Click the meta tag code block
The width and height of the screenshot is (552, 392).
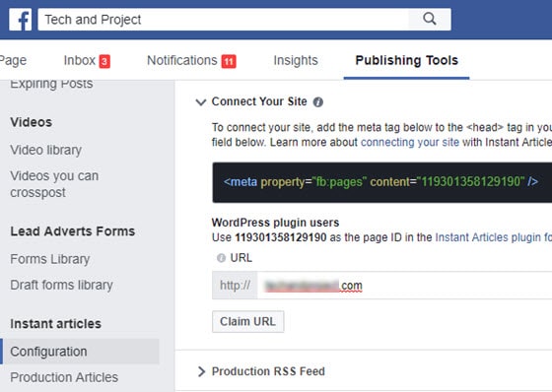click(382, 182)
